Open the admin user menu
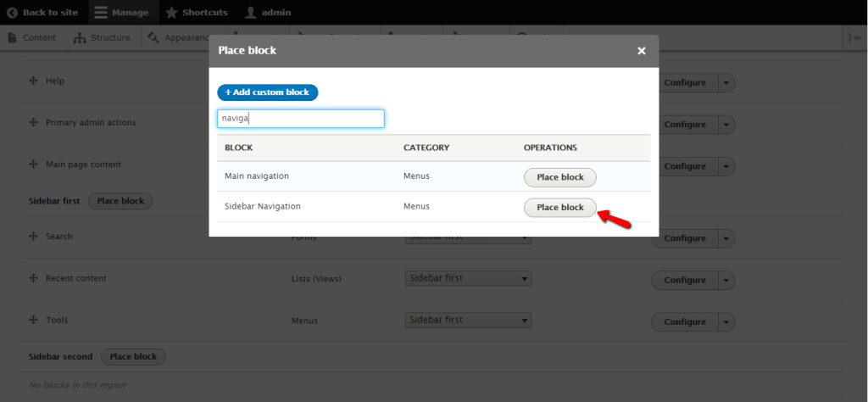This screenshot has height=402, width=868. (268, 12)
